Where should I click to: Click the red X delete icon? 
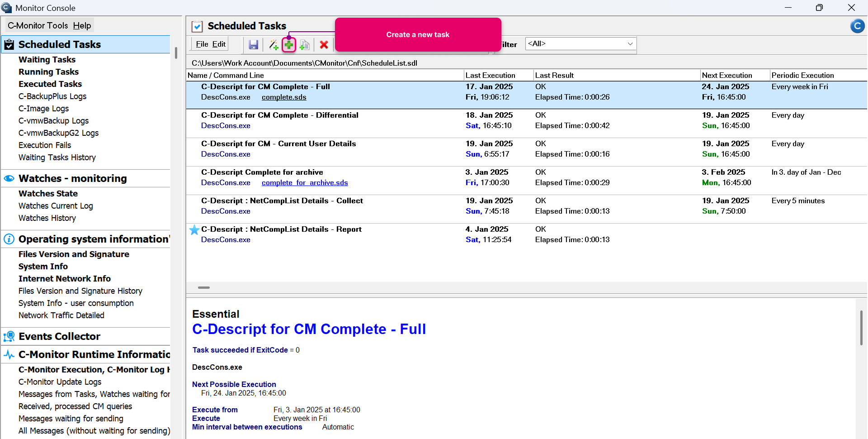pyautogui.click(x=324, y=44)
